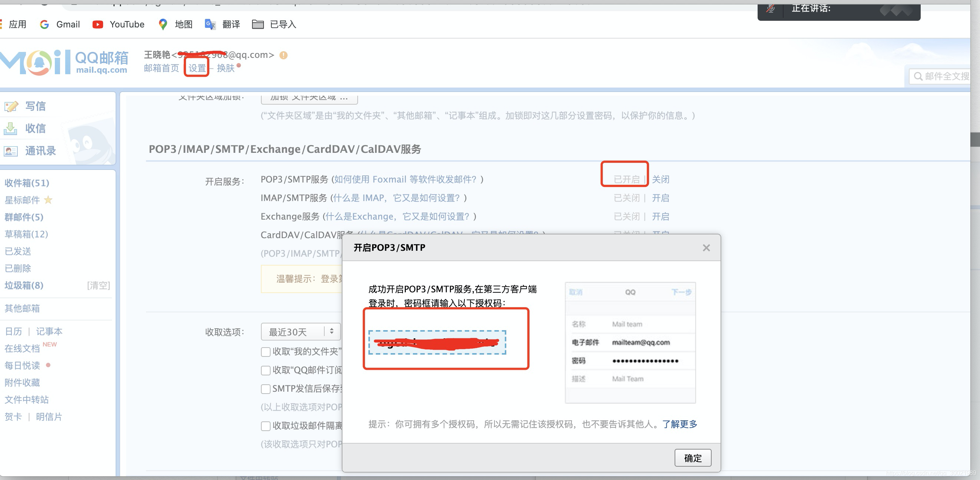
Task: Click the QQ邮箱 logo
Action: coord(64,62)
